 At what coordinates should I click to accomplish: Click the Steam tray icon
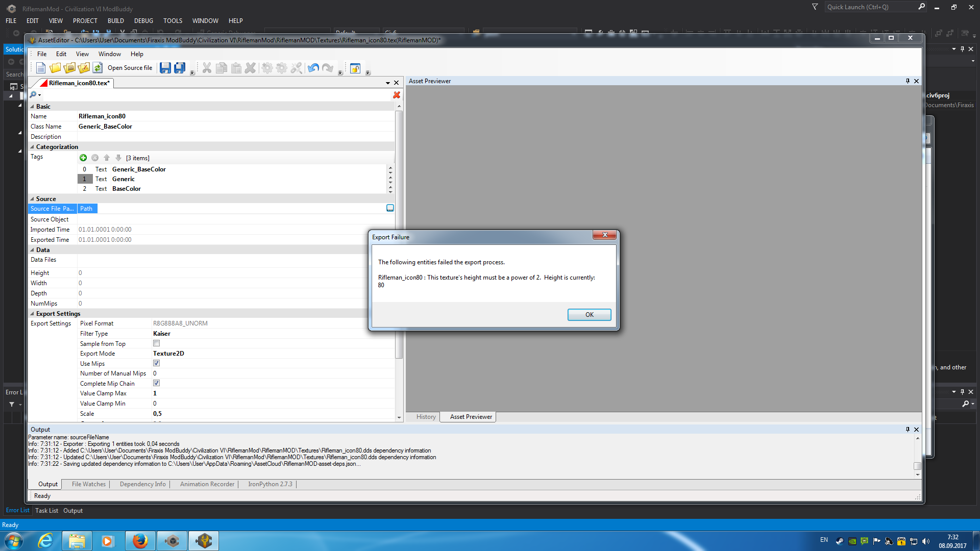point(840,541)
